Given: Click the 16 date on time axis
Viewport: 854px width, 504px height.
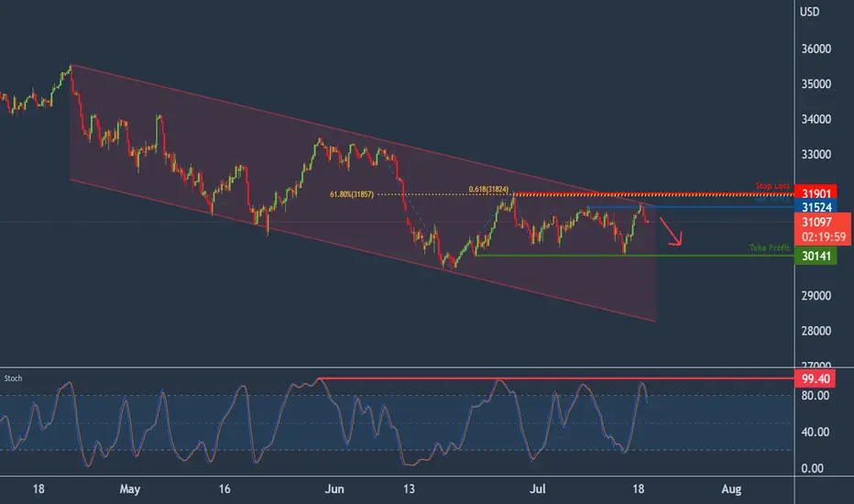Looking at the screenshot, I should pyautogui.click(x=224, y=488).
